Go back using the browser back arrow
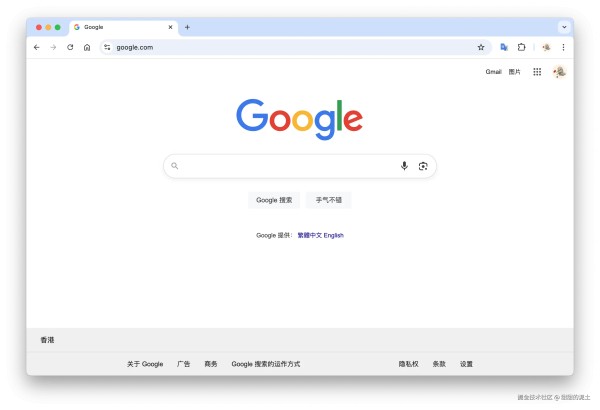 37,47
